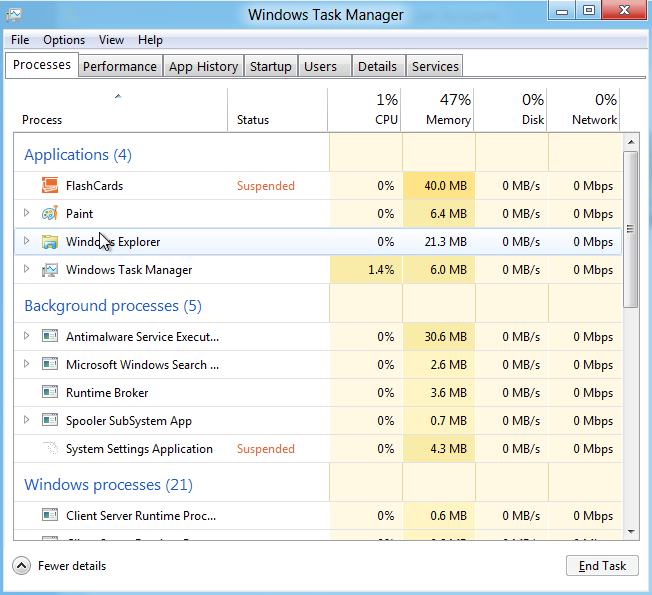The image size is (652, 595).
Task: Sort by the Process column header
Action: (x=121, y=110)
